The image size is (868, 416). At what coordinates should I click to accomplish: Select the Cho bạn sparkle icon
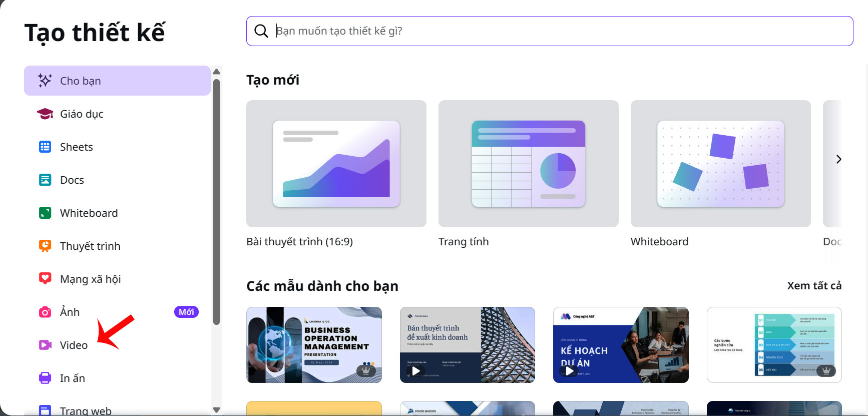pos(45,81)
